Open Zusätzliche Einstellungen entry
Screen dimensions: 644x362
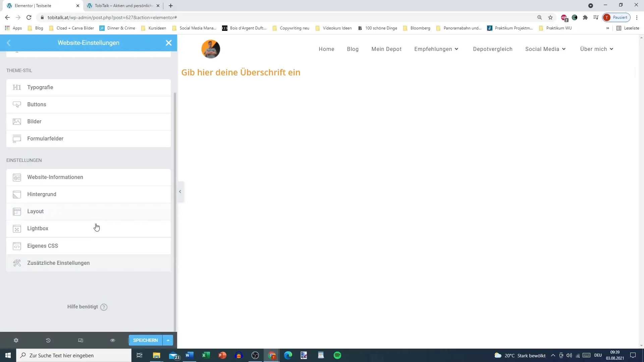[89, 263]
